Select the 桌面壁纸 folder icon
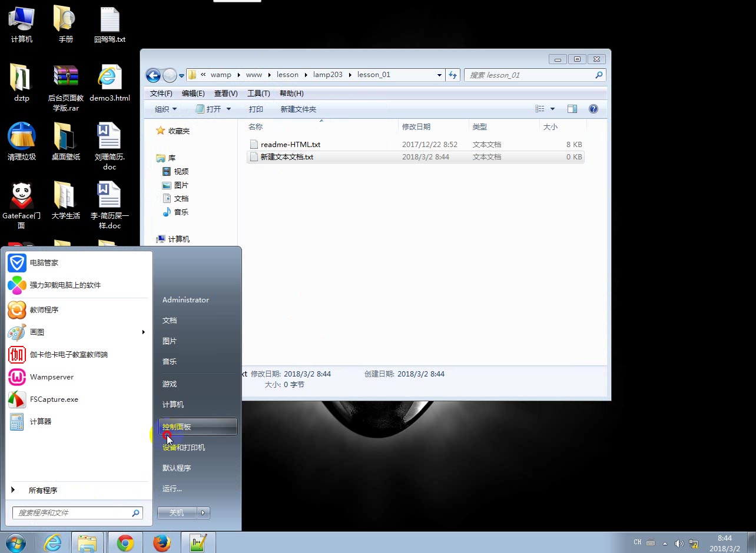 point(65,141)
